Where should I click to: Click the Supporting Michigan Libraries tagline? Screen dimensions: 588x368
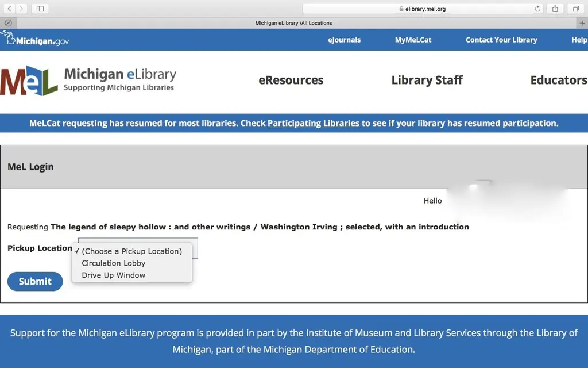tap(119, 87)
